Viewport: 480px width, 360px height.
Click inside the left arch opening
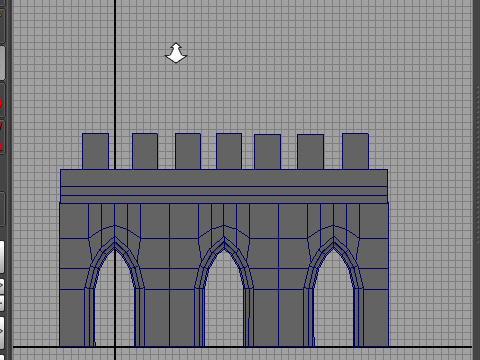click(115, 300)
